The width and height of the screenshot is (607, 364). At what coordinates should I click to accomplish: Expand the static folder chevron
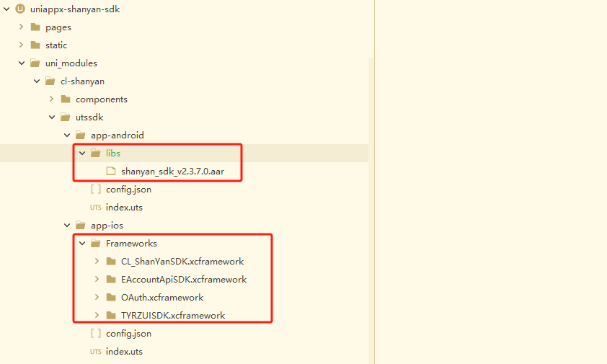pyautogui.click(x=22, y=45)
